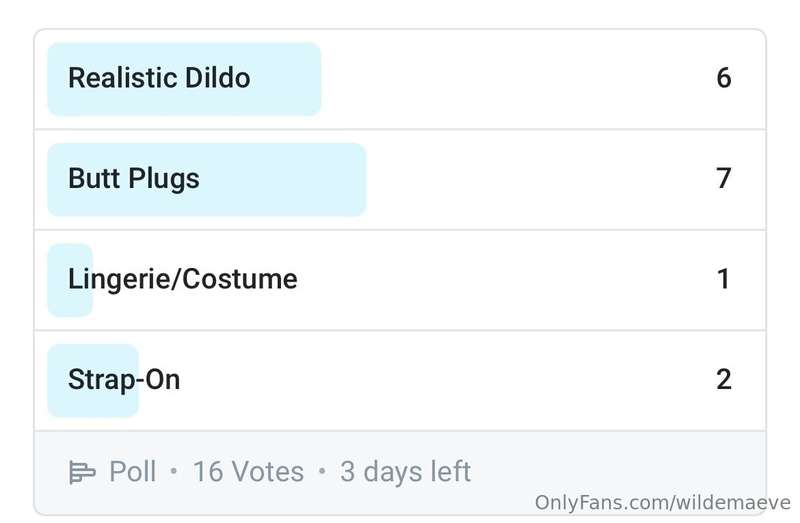Select the Realistic Dildo poll option label
800x523 pixels.
(x=159, y=78)
